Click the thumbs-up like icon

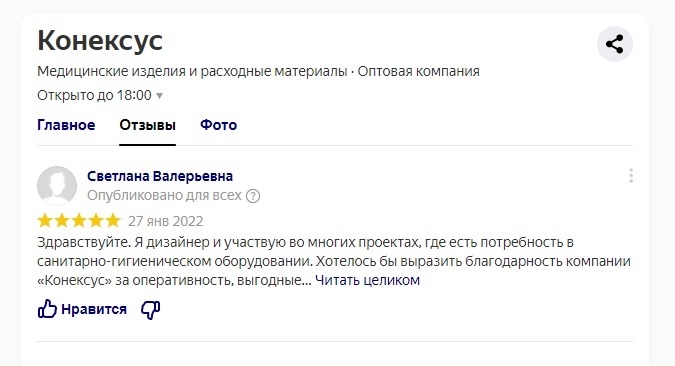coord(47,309)
